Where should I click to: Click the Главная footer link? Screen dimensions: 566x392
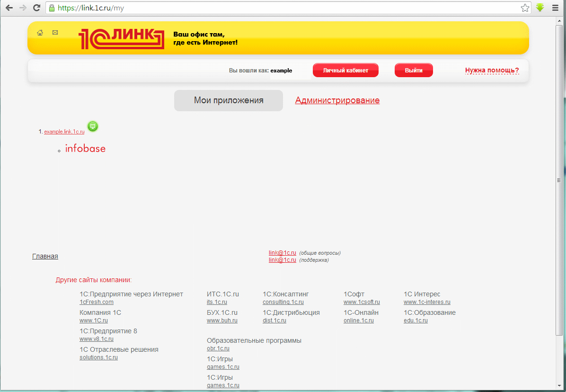(45, 256)
